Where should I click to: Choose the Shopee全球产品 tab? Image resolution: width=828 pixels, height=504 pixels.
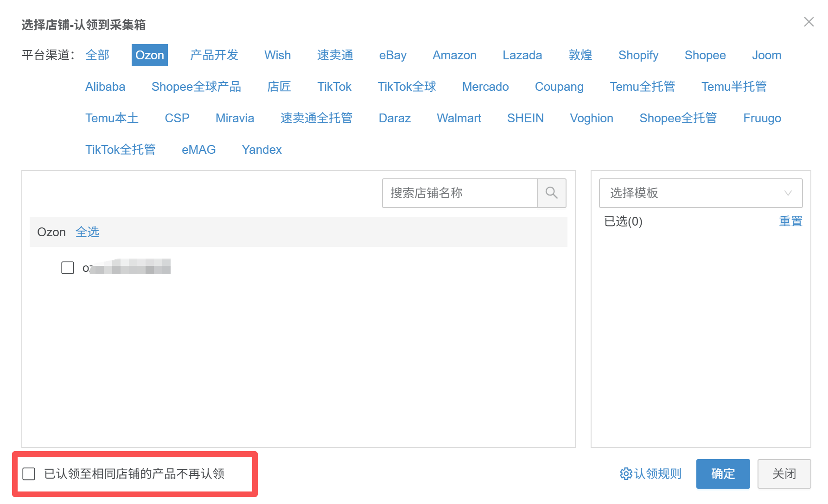196,87
